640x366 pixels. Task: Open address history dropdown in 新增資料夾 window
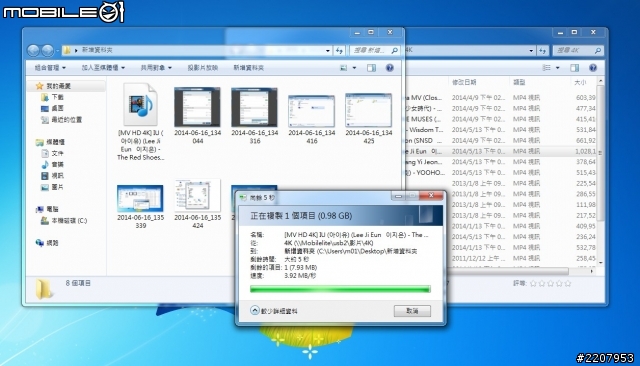[328, 51]
